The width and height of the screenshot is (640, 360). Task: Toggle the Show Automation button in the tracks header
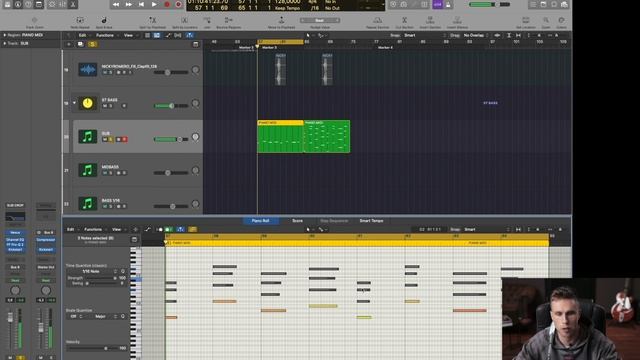[168, 36]
